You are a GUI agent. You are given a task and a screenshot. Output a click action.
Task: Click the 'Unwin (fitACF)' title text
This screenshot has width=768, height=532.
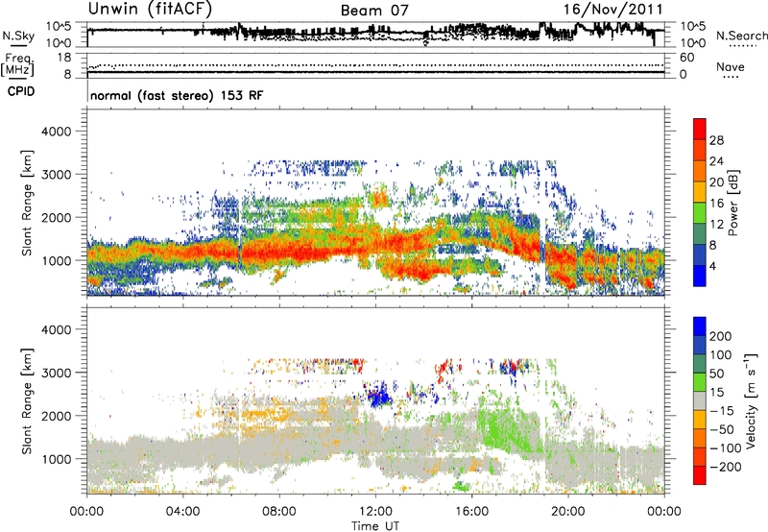pyautogui.click(x=150, y=9)
